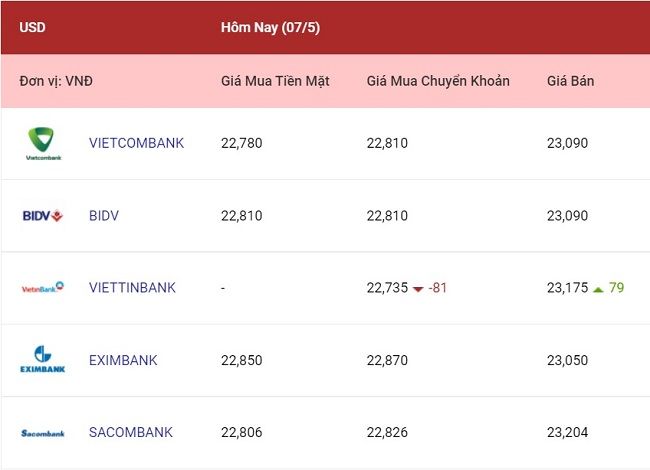The height and width of the screenshot is (470, 650).
Task: Click the red down arrow beside -81
Action: pos(418,289)
